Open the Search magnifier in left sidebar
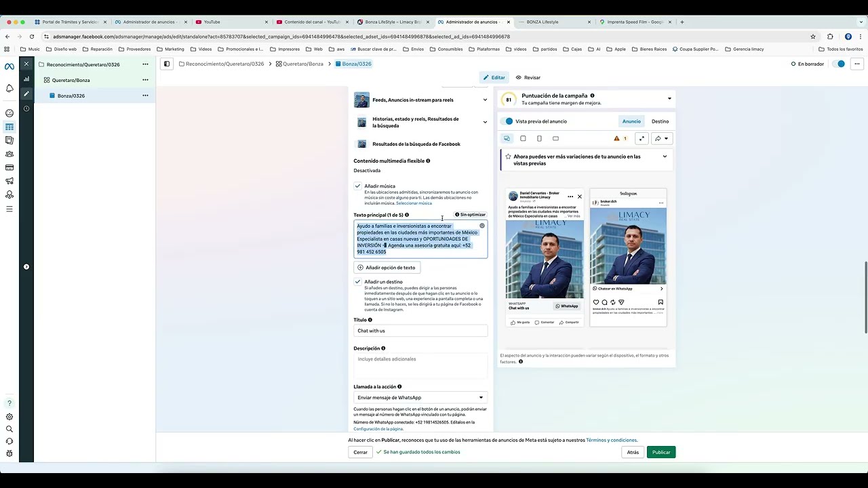868x488 pixels. (x=9, y=429)
